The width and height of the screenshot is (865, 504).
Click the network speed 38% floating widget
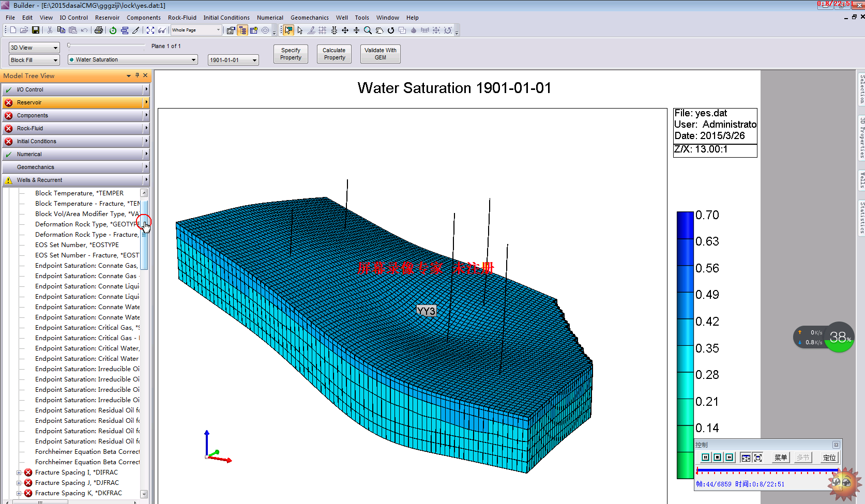click(x=824, y=338)
